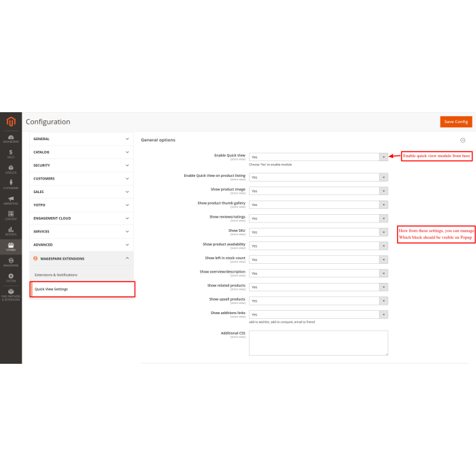Open the Show related products dropdown
This screenshot has width=476, height=476.
tap(318, 287)
